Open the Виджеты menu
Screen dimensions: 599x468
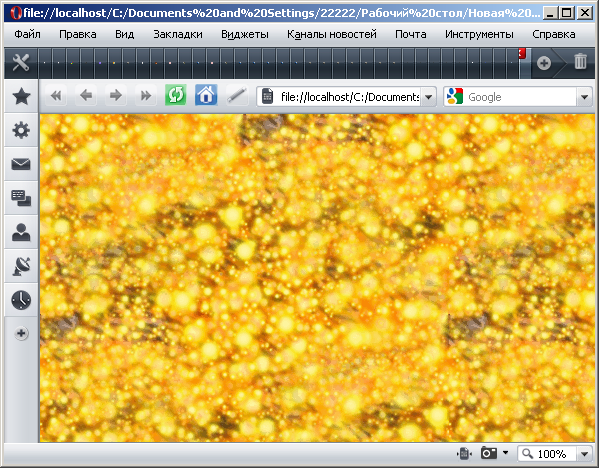point(244,34)
